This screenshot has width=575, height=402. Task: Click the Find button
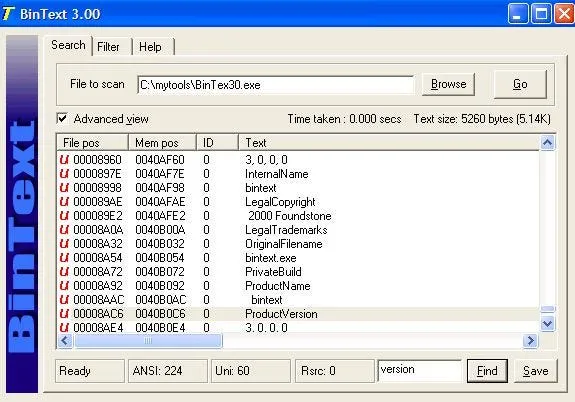487,371
